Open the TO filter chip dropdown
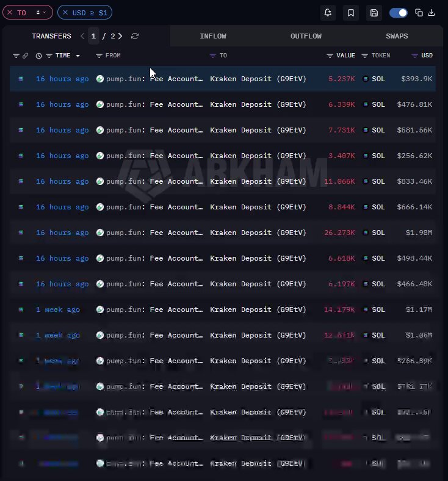 click(41, 13)
